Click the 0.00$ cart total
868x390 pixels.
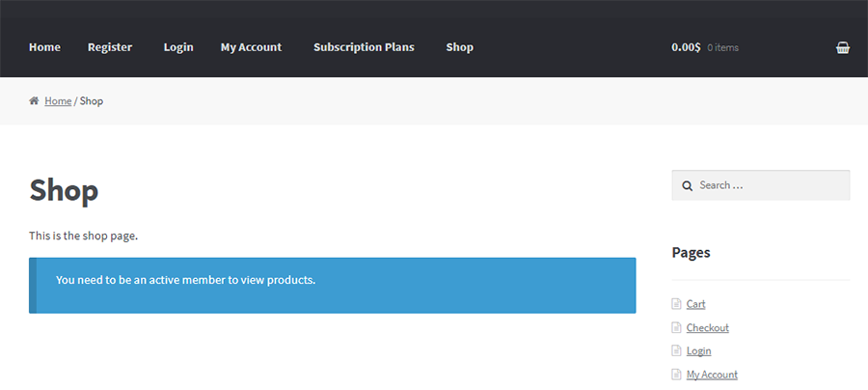click(686, 47)
